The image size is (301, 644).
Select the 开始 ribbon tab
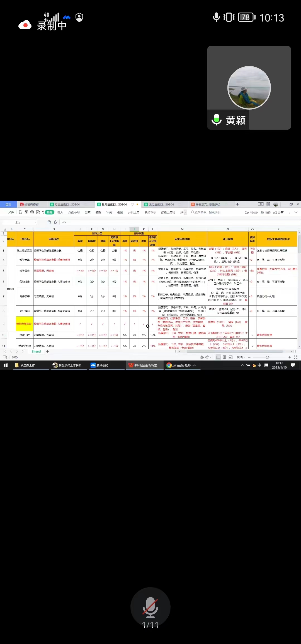coord(50,212)
